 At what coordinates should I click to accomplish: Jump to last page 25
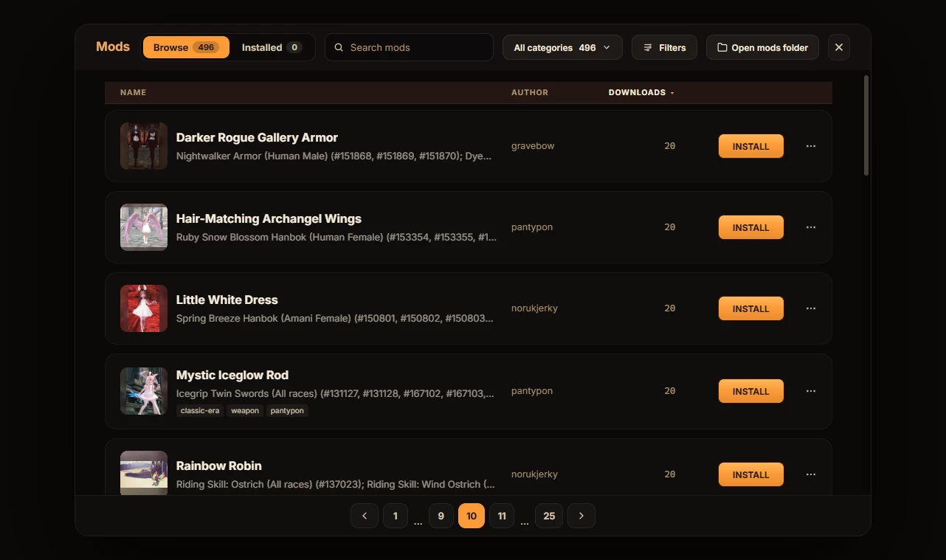point(549,516)
